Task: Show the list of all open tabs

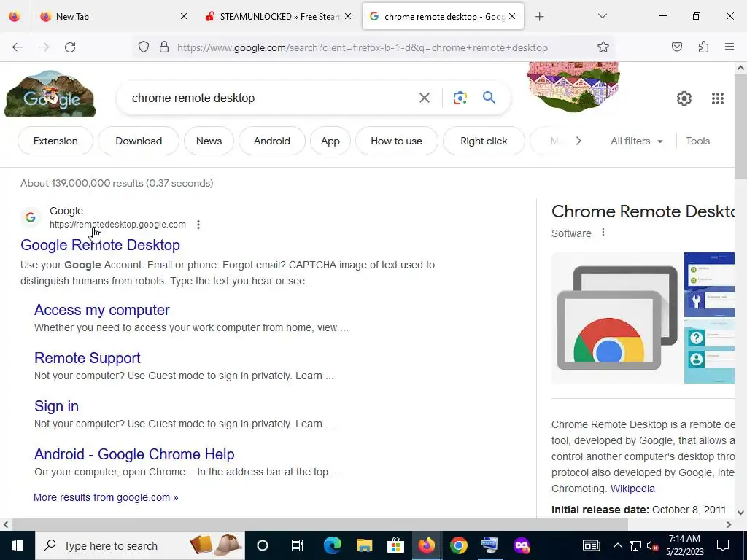Action: pos(602,17)
